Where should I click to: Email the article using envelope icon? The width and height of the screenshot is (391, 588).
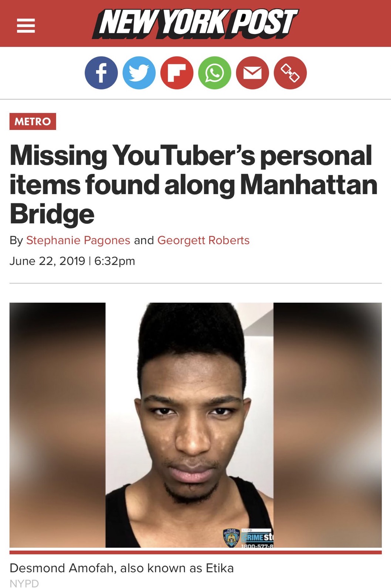(x=252, y=73)
